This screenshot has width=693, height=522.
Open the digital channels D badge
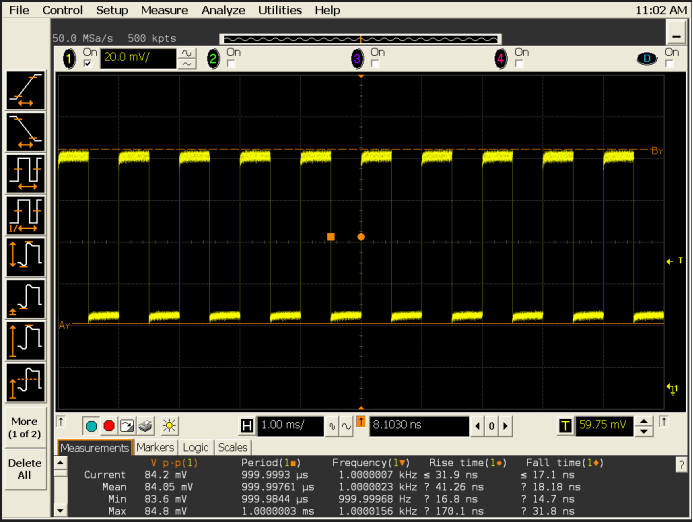point(647,58)
